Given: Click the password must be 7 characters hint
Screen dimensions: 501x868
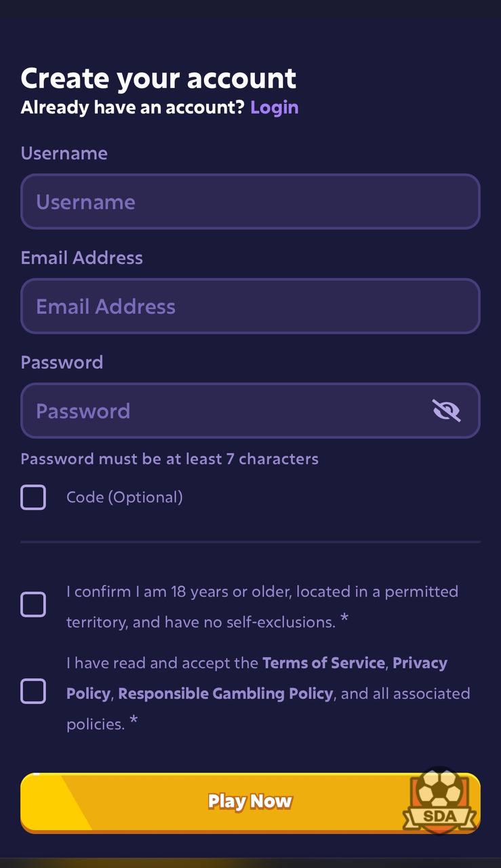Looking at the screenshot, I should click(x=169, y=459).
